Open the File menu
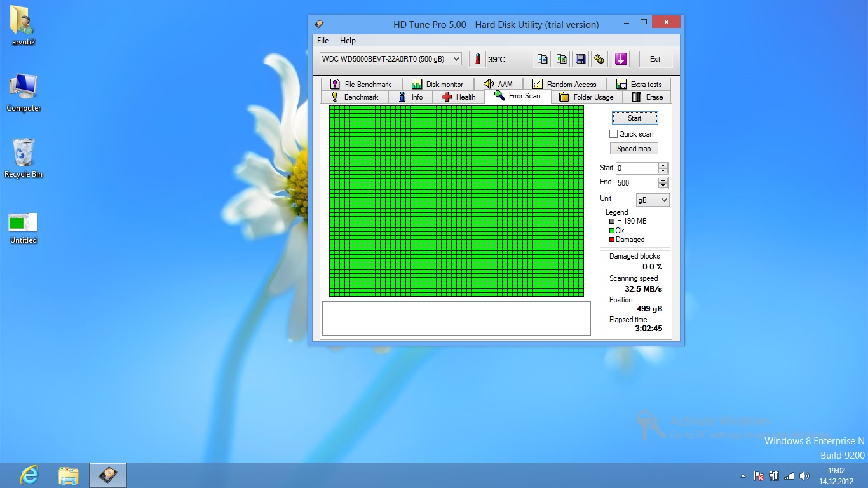The width and height of the screenshot is (868, 488). [x=323, y=41]
